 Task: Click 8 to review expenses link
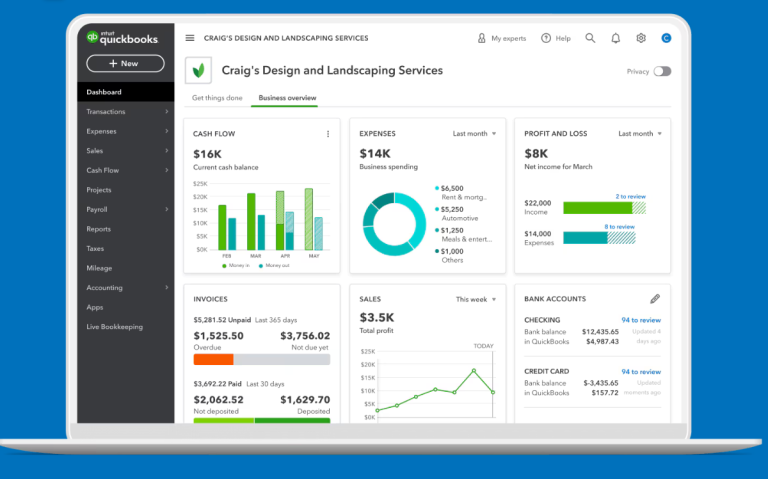click(x=619, y=227)
